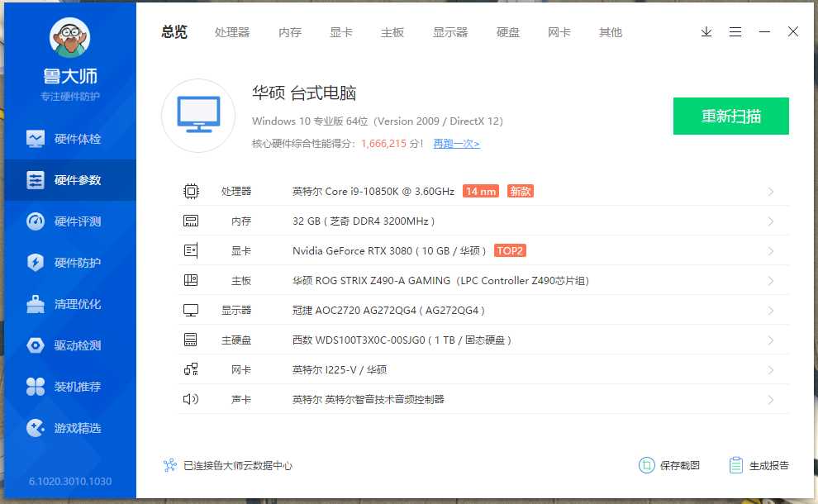This screenshot has width=818, height=504.
Task: Switch to the 内存 tab
Action: pos(290,32)
